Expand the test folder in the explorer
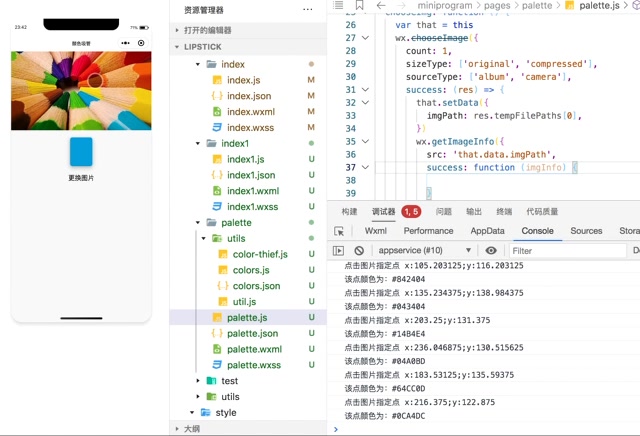The image size is (640, 436). (x=198, y=381)
